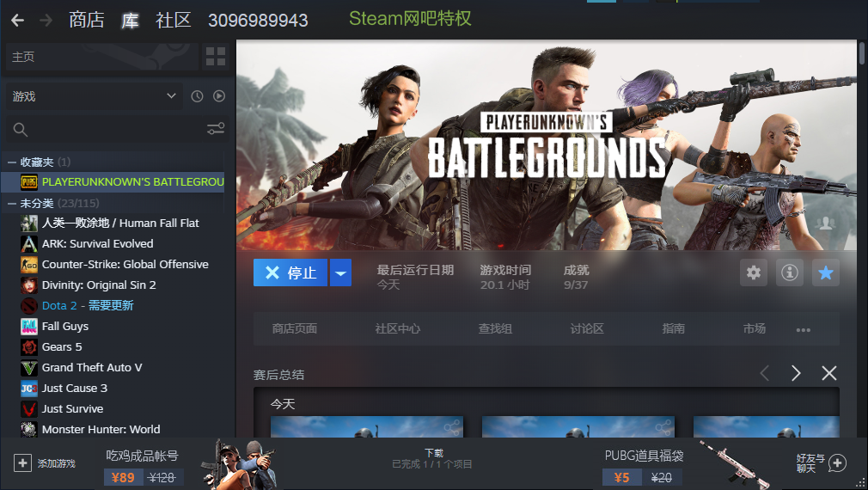Collapse the 收藏夹 category
The height and width of the screenshot is (490, 868).
pos(12,162)
